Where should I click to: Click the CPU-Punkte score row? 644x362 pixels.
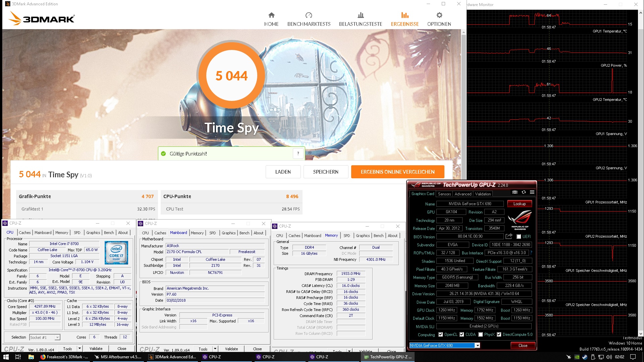click(231, 196)
